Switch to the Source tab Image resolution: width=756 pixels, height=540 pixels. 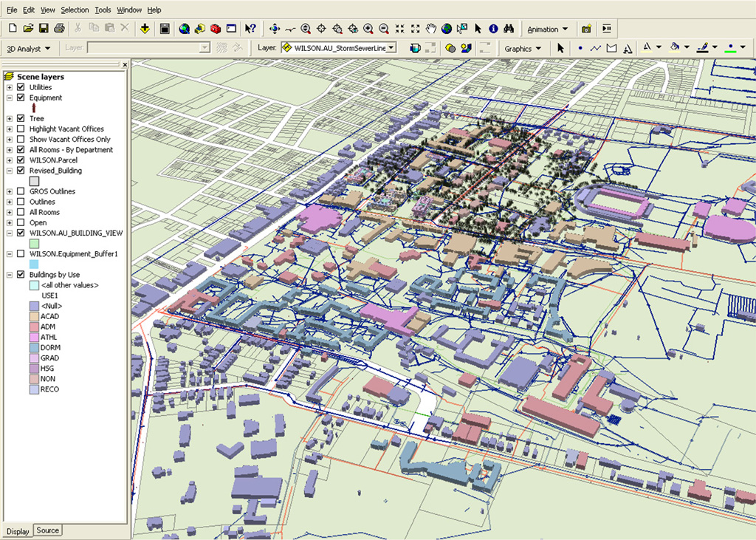coord(48,530)
